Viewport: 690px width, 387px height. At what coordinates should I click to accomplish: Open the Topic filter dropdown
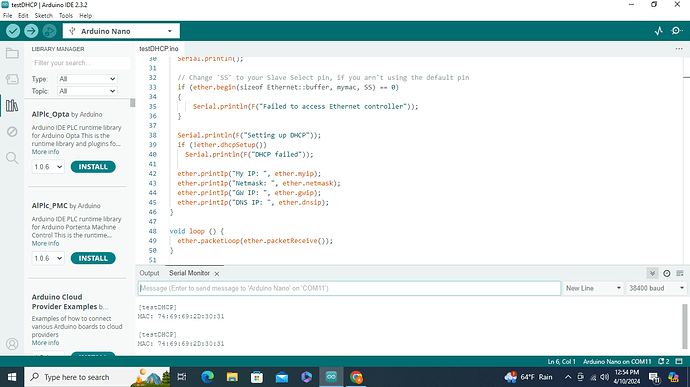[x=87, y=91]
